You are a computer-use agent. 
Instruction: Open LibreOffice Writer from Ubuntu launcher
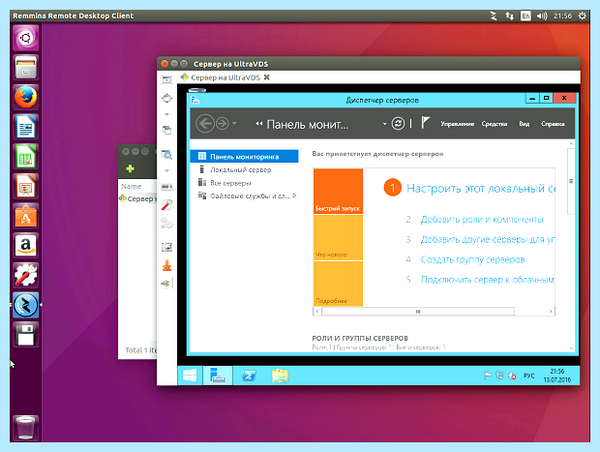26,127
